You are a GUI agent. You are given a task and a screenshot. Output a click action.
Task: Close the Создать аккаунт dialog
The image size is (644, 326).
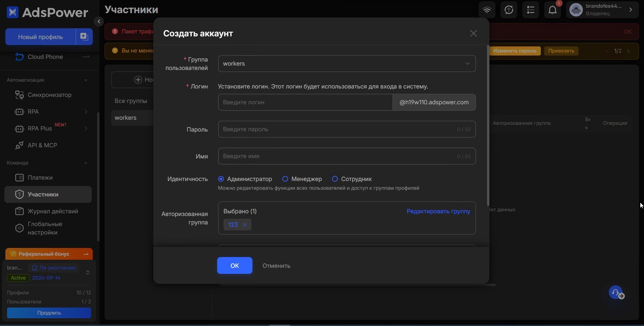474,33
